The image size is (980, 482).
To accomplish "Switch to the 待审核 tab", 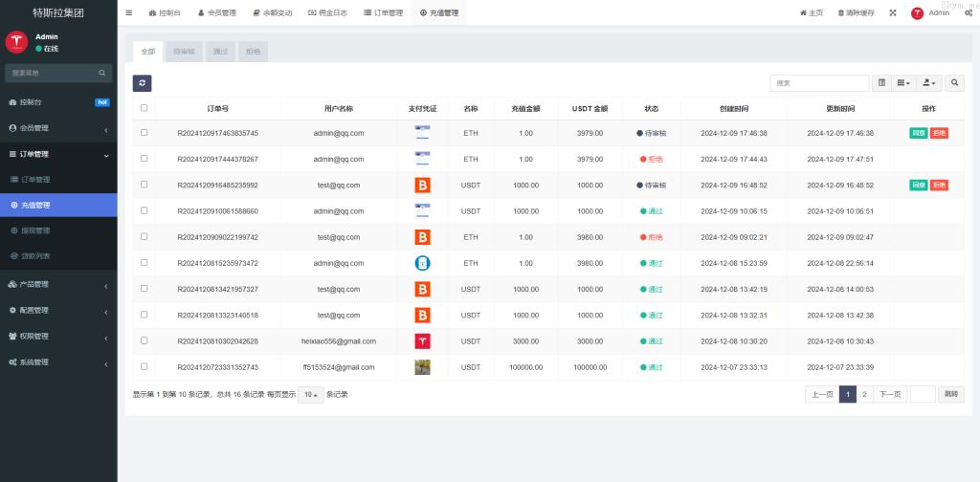I will point(183,52).
